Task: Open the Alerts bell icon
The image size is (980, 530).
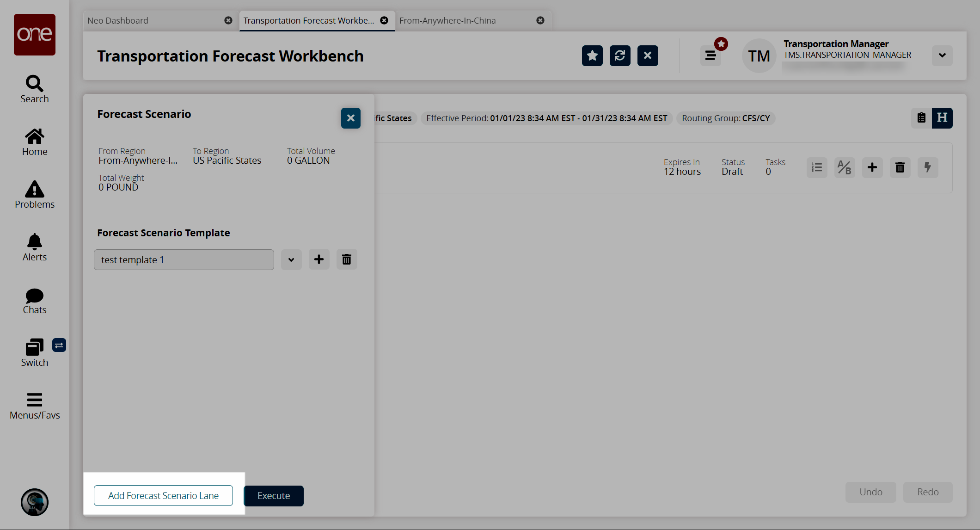Action: pos(35,247)
